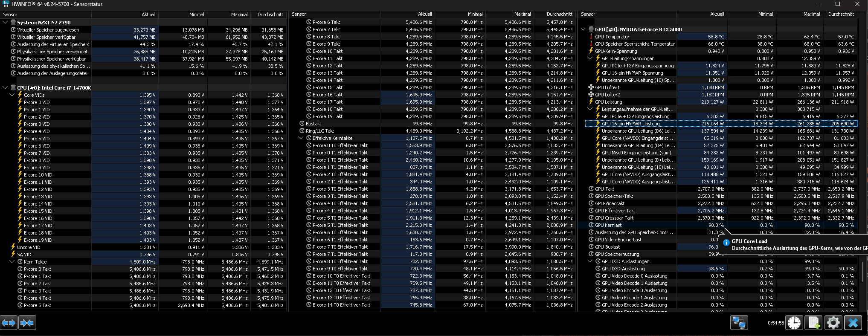
Task: Select the E-core 19 VID row
Action: [x=143, y=240]
